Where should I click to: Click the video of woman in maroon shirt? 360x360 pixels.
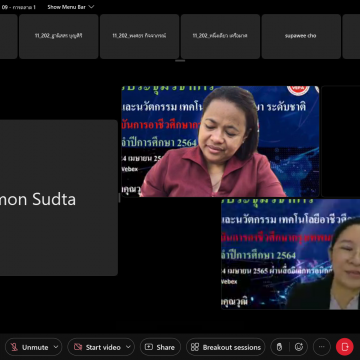click(x=220, y=141)
